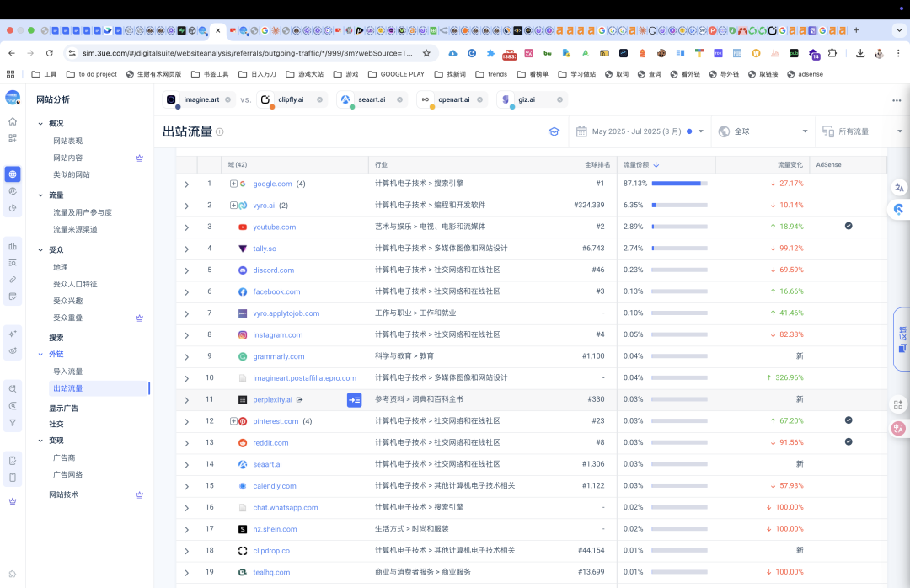Click google.com traffic share bar 87.13%
Viewport: 910px width, 588px height.
tap(680, 184)
